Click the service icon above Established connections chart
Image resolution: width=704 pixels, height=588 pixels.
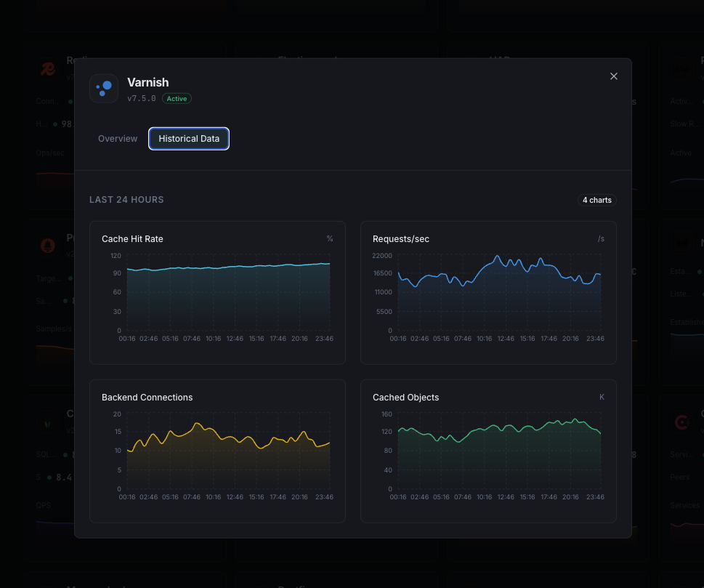(681, 243)
